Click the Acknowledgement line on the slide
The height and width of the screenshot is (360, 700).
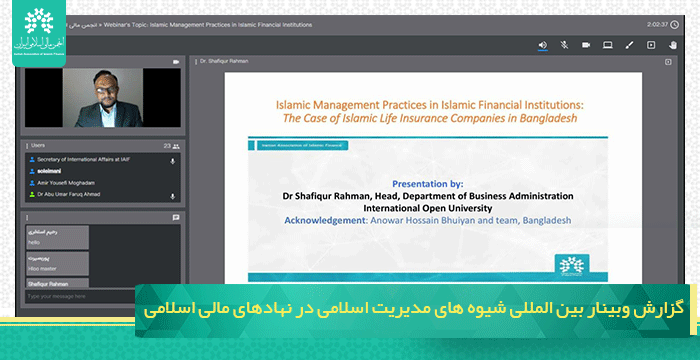click(428, 220)
